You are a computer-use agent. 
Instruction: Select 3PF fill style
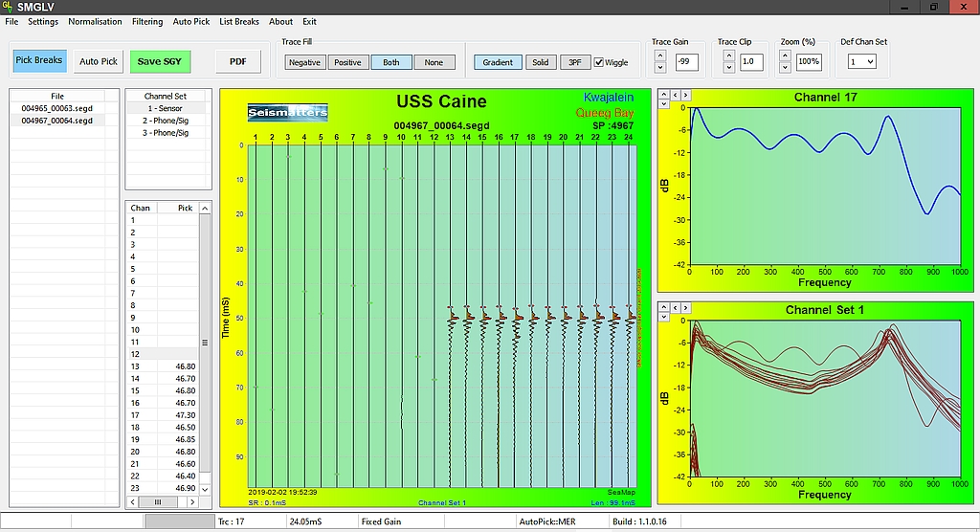[x=574, y=62]
